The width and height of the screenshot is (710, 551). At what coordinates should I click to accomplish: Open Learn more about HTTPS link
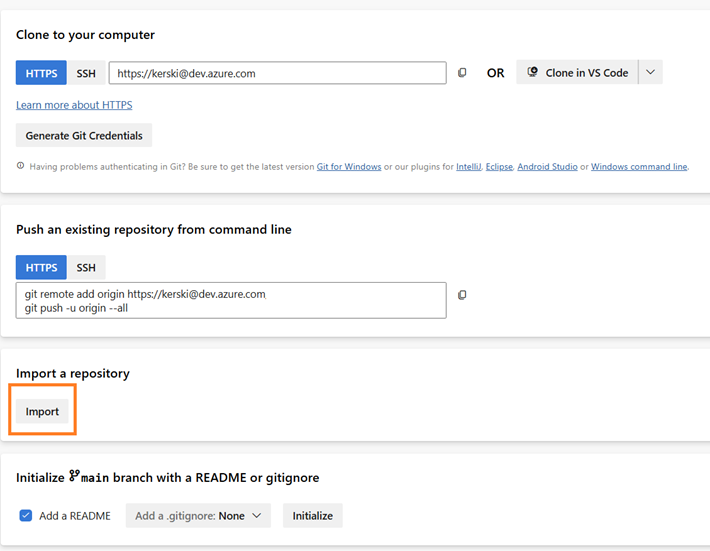pos(74,105)
